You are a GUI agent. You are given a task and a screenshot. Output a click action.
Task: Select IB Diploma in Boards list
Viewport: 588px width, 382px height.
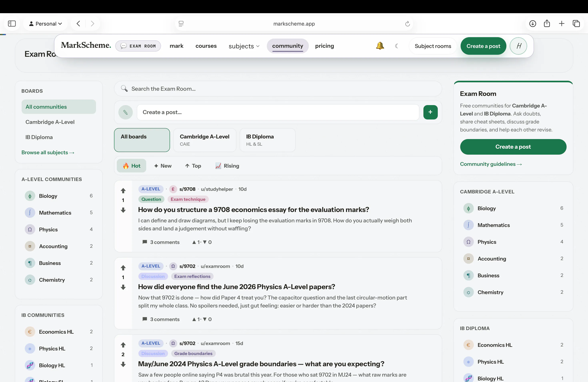[x=59, y=137]
